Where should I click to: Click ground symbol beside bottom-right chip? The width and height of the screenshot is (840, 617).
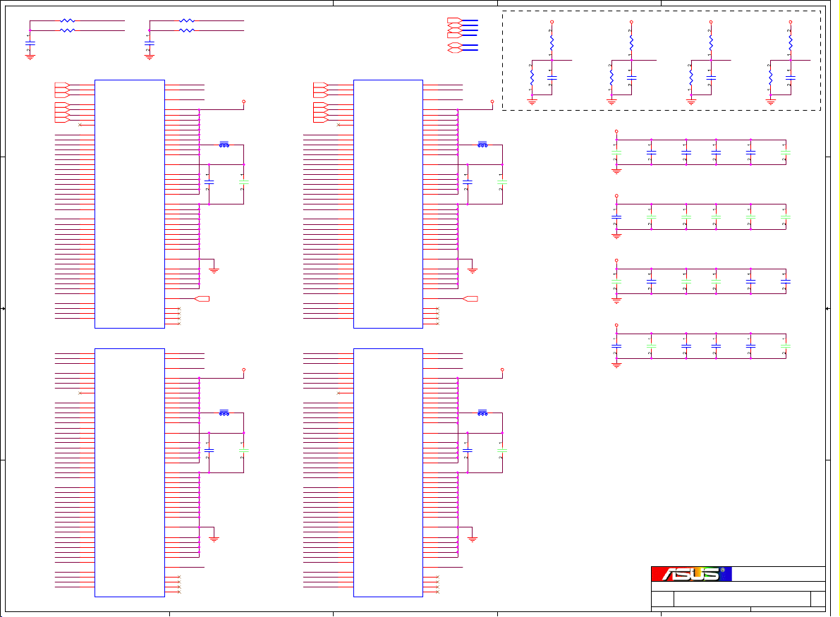(x=473, y=539)
